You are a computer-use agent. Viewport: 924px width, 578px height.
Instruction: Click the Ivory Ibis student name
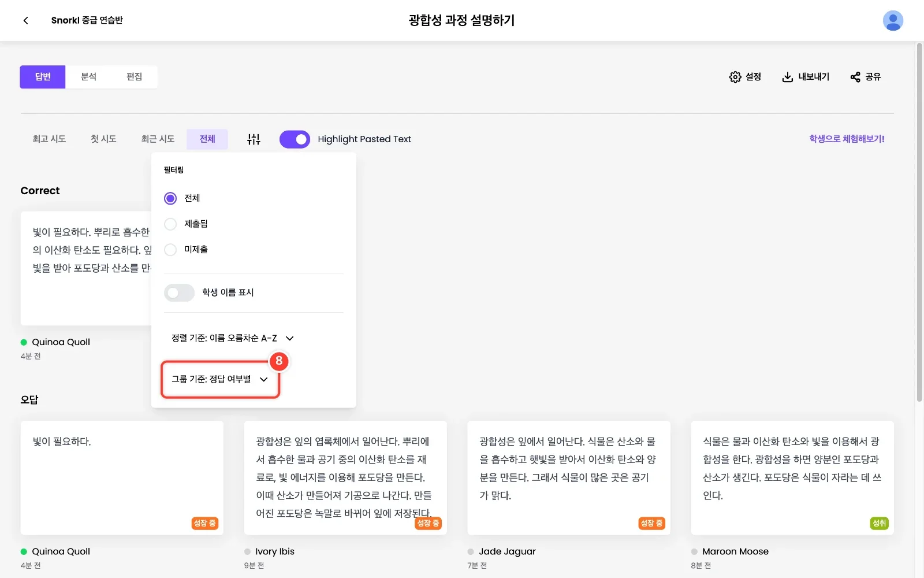coord(275,551)
